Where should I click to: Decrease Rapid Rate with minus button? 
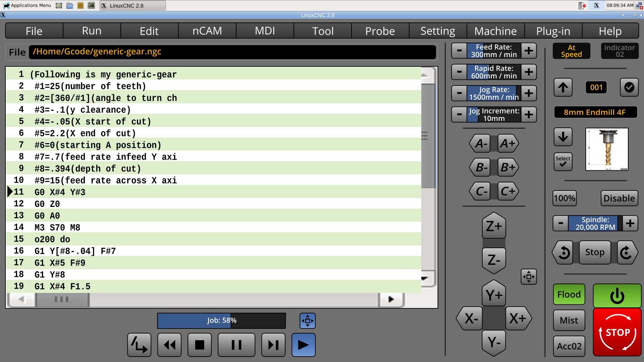[459, 72]
